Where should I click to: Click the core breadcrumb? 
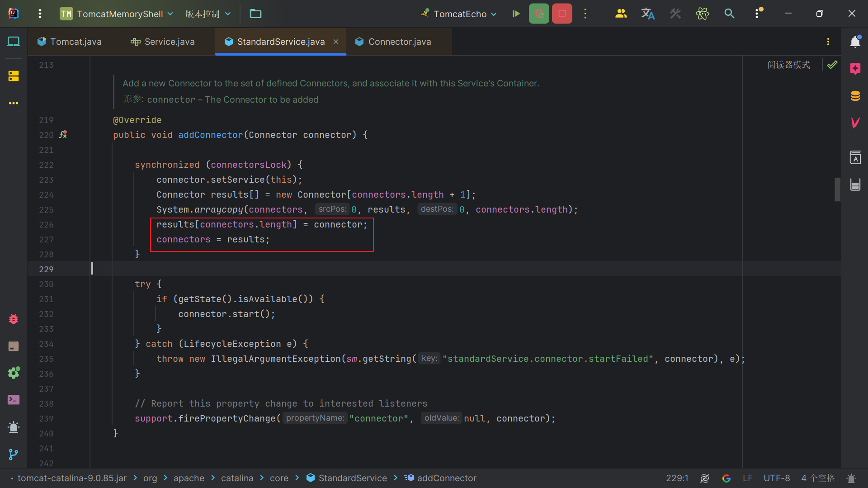[279, 478]
